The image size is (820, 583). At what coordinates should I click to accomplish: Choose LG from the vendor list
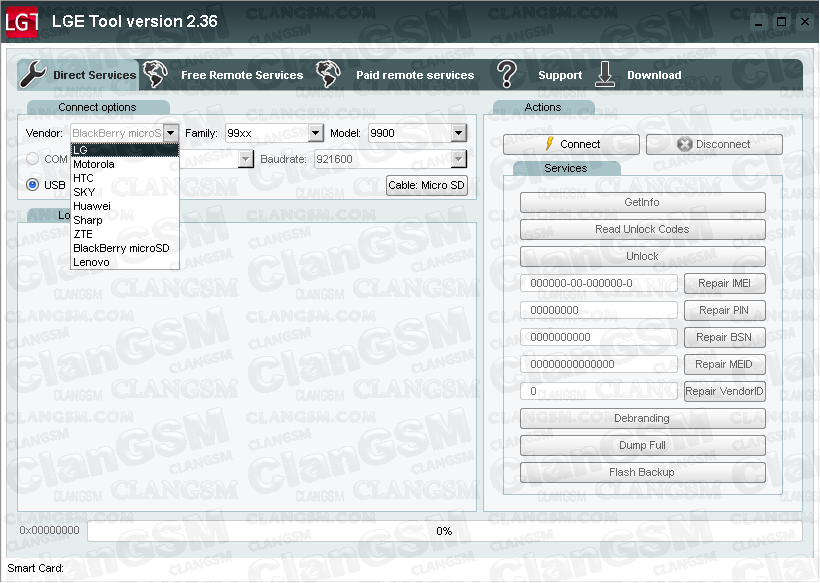pyautogui.click(x=125, y=150)
